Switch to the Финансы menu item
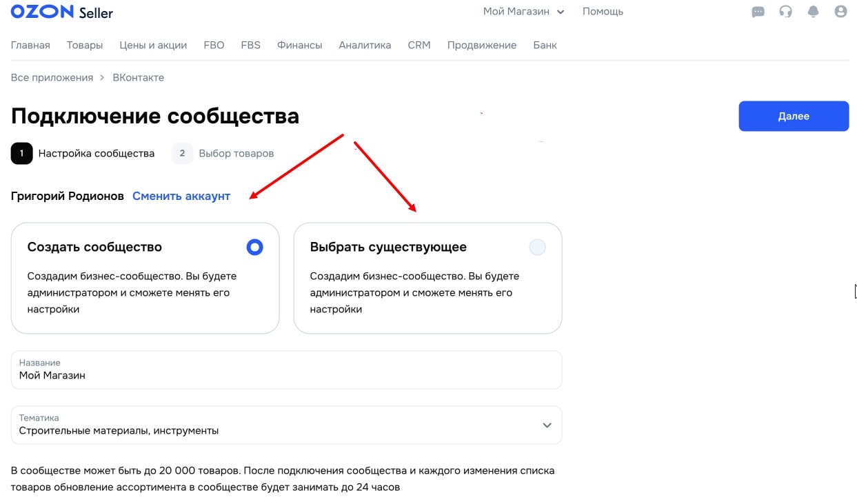Viewport: 857px width, 504px height. click(x=299, y=45)
